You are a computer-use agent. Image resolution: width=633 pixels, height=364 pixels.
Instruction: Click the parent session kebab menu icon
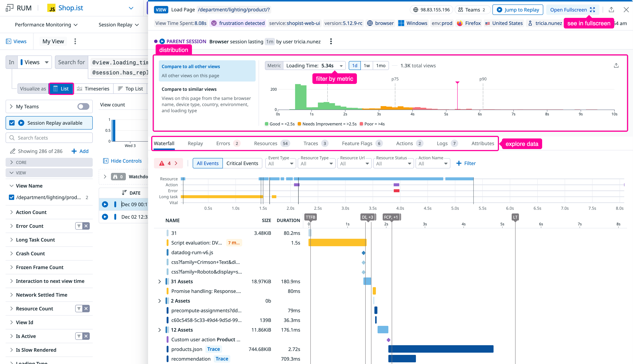(331, 41)
